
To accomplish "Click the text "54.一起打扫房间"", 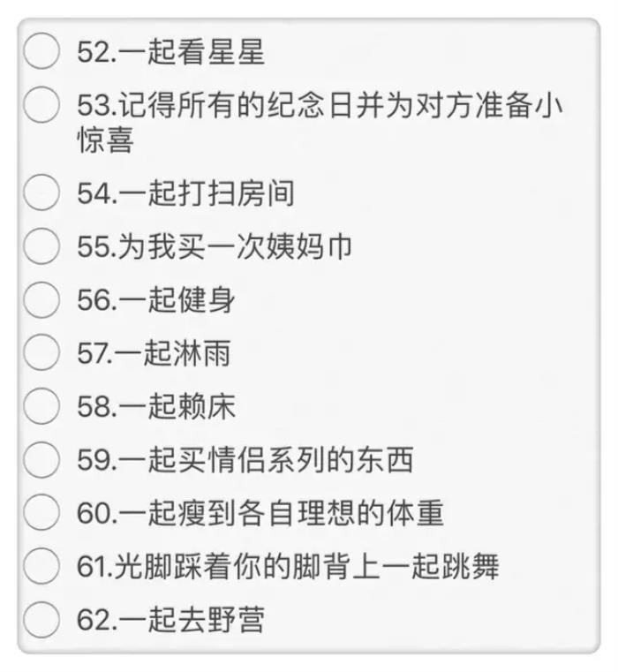I will tap(185, 193).
